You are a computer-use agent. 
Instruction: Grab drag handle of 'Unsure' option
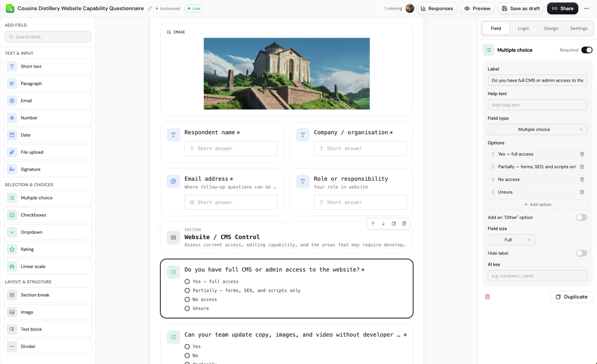(x=493, y=192)
